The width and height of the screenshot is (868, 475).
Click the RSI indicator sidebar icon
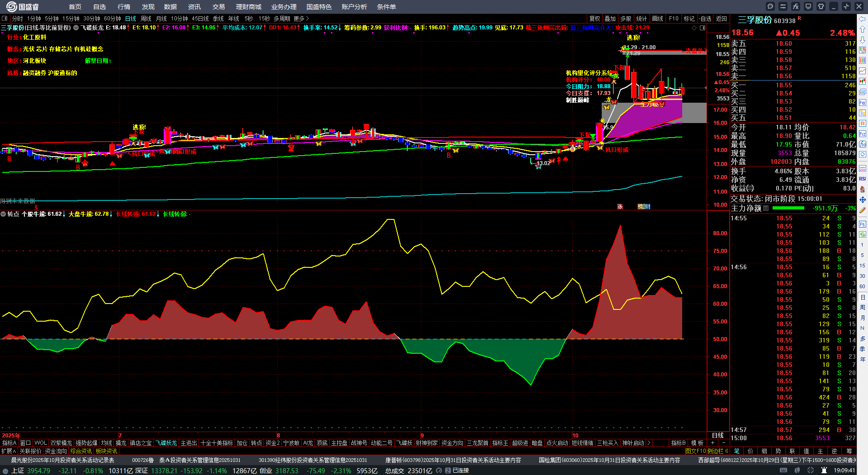(863, 179)
